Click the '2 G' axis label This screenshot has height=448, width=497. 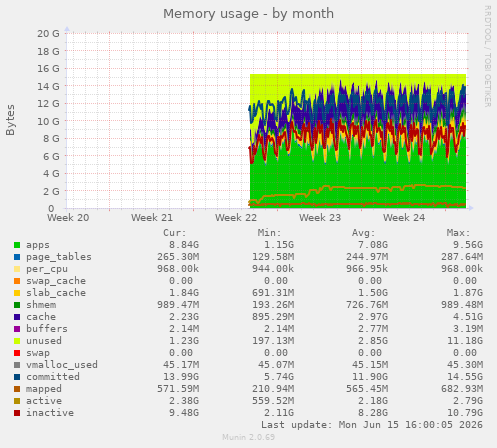pyautogui.click(x=51, y=191)
